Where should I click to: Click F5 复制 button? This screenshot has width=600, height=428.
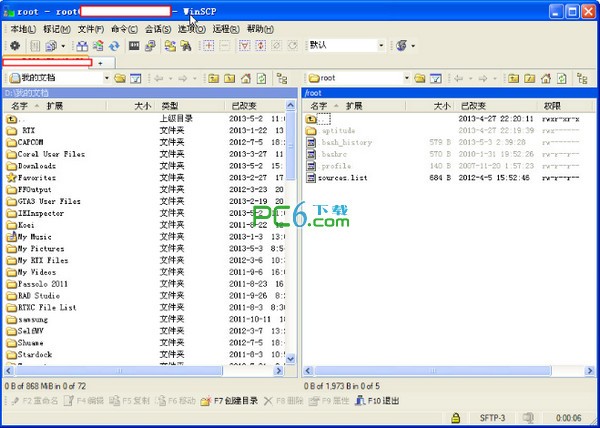tap(129, 401)
